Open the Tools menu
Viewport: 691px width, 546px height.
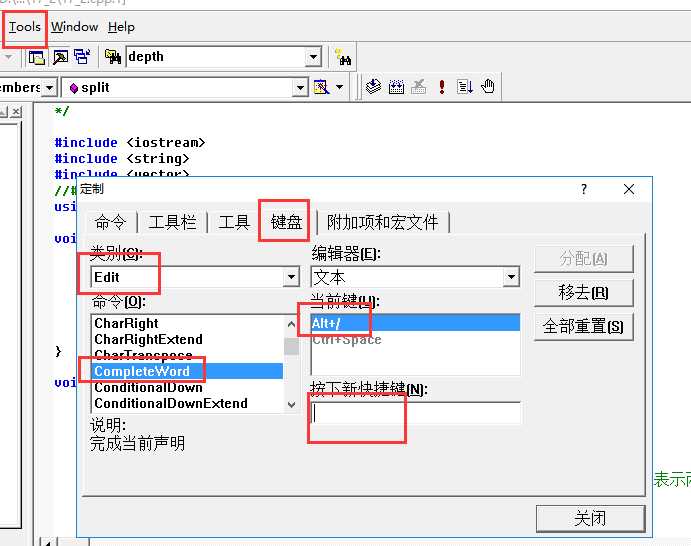(x=25, y=27)
